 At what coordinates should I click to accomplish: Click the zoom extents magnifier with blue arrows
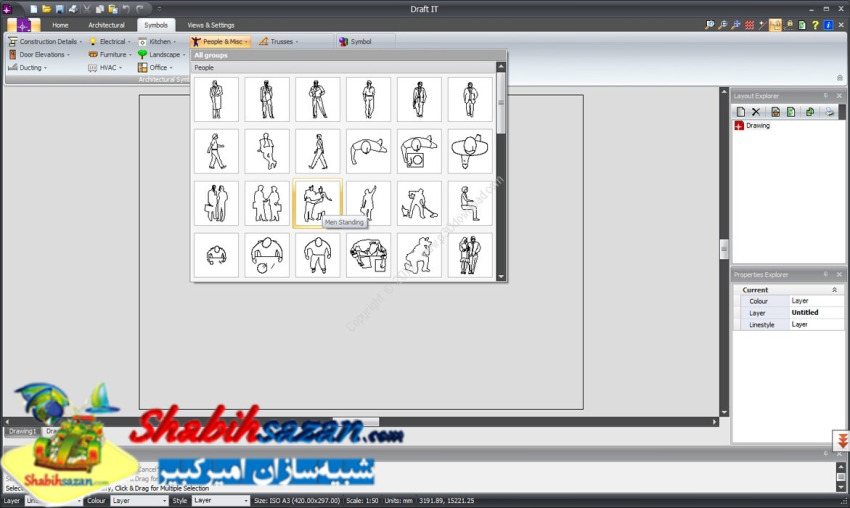click(736, 25)
